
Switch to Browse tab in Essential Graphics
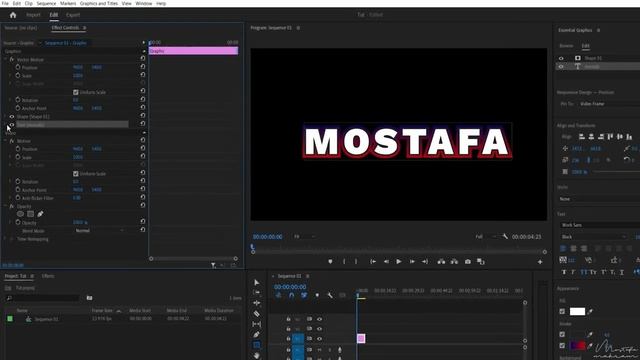(566, 46)
